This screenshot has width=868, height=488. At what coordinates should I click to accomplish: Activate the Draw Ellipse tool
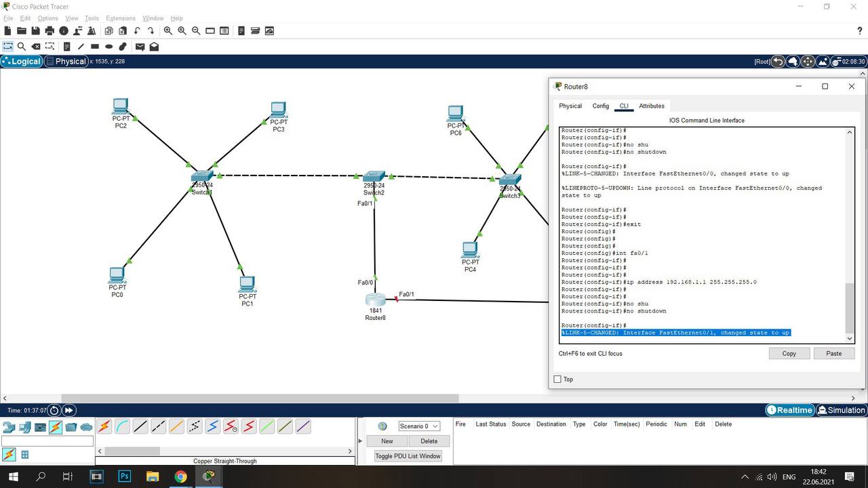(108, 47)
